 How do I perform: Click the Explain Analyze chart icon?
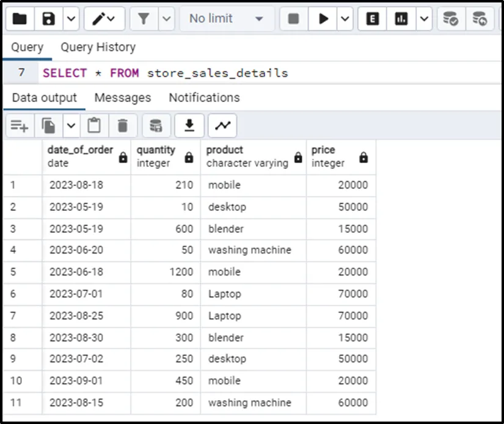pyautogui.click(x=401, y=19)
